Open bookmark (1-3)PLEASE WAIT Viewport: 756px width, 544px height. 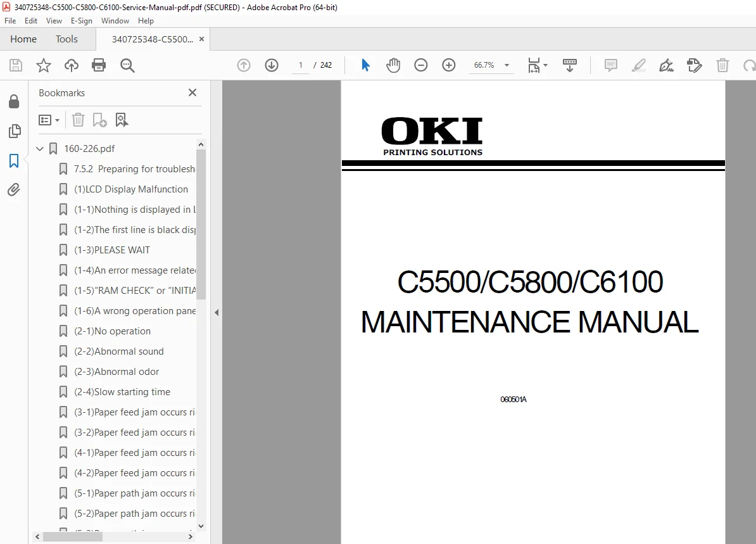click(112, 250)
